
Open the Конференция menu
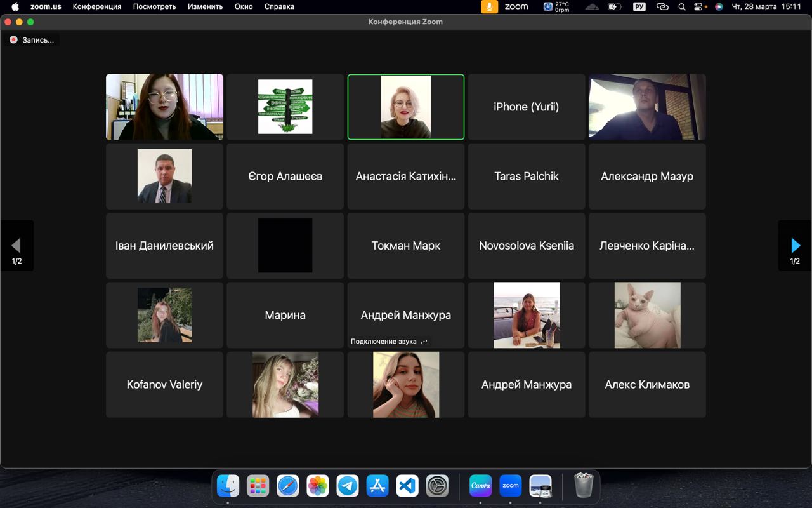97,7
